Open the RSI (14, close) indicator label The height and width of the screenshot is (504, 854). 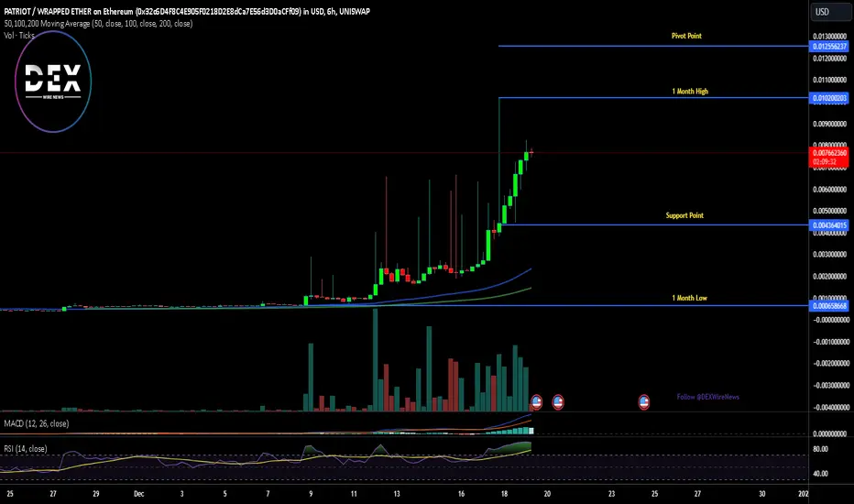tap(26, 448)
